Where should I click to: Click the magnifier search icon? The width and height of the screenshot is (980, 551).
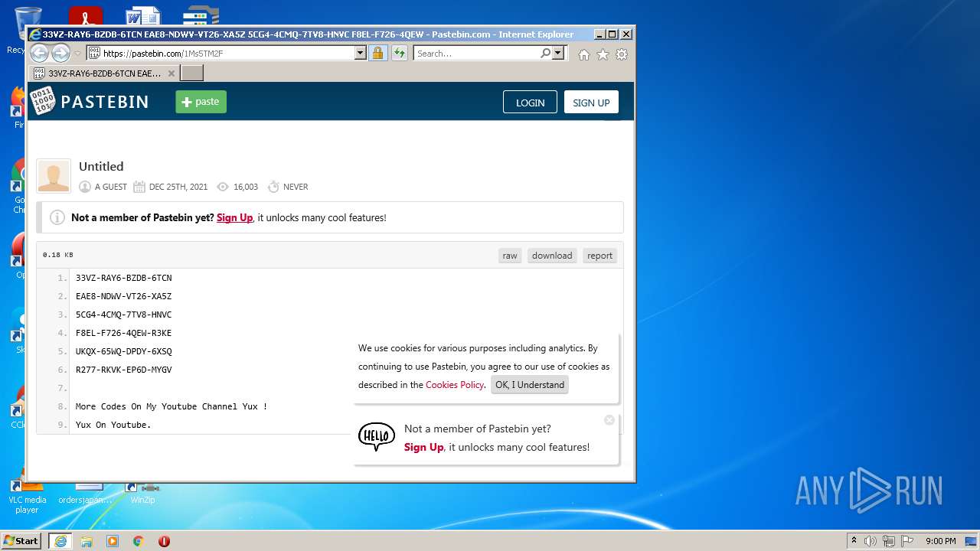pos(545,54)
